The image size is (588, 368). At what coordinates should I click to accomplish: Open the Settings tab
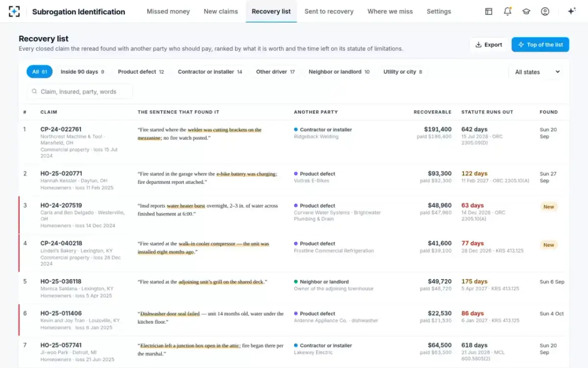439,11
